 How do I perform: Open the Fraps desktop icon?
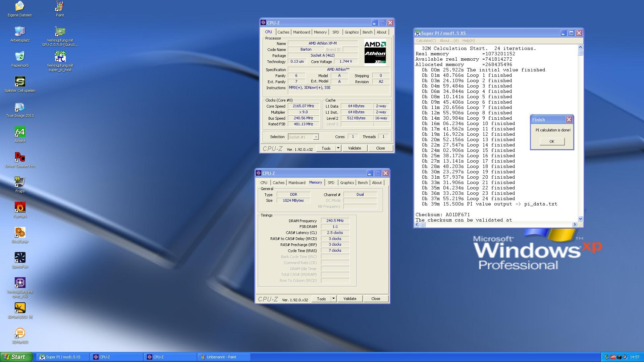coord(20,183)
